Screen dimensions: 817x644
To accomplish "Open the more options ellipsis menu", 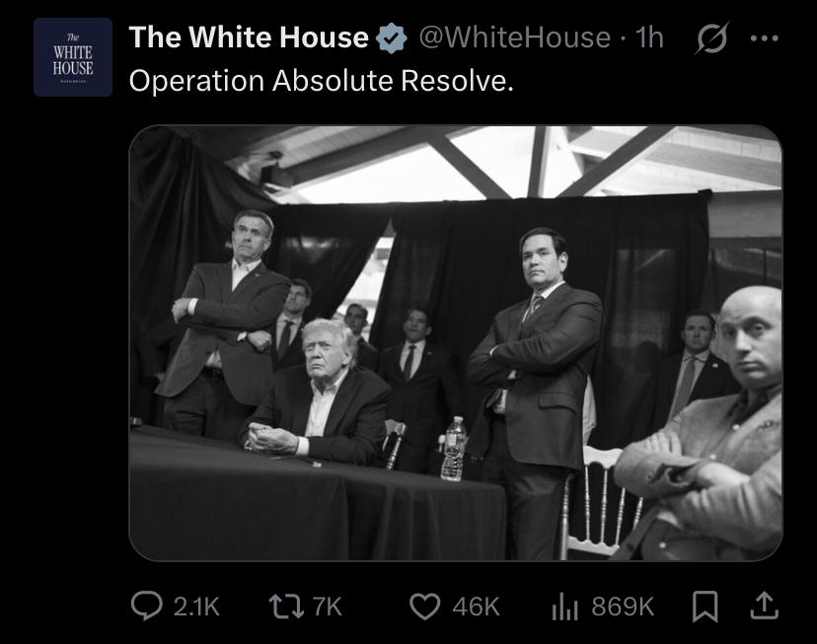I will (765, 38).
